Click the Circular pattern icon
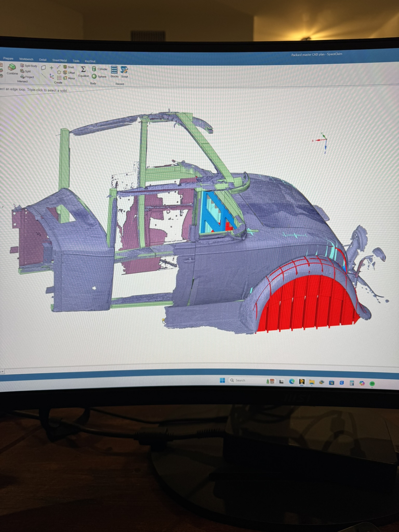 click(59, 72)
